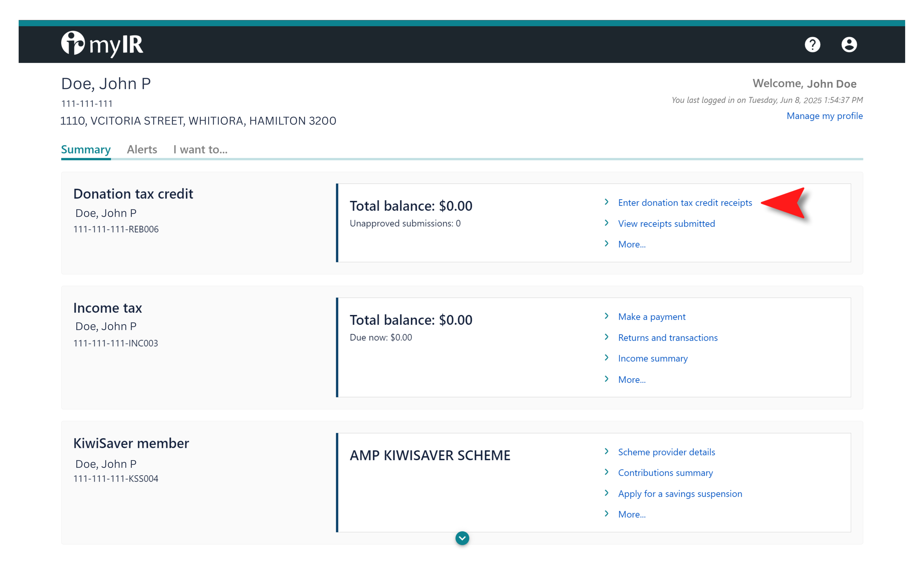Viewport: 924px width, 573px height.
Task: Click the myIR logo
Action: [102, 44]
